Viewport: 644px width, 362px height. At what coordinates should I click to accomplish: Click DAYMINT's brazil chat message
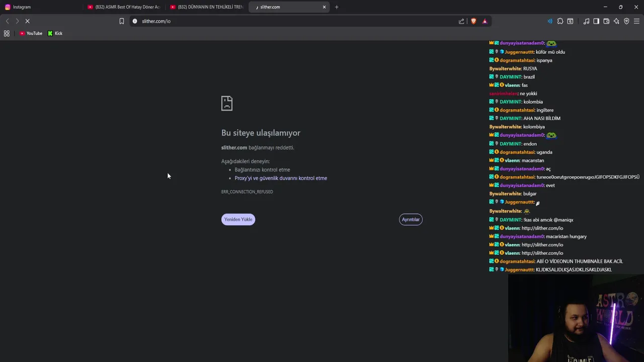pos(512,77)
